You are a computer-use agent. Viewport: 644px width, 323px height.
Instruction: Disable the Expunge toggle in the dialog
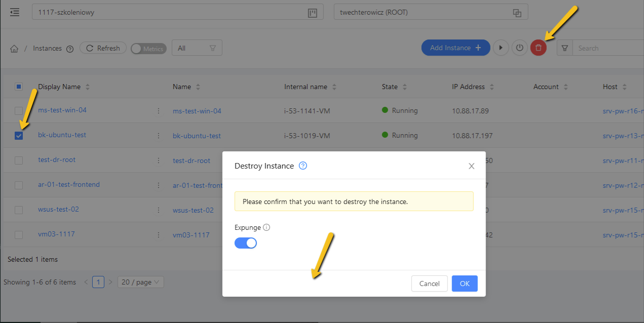245,243
